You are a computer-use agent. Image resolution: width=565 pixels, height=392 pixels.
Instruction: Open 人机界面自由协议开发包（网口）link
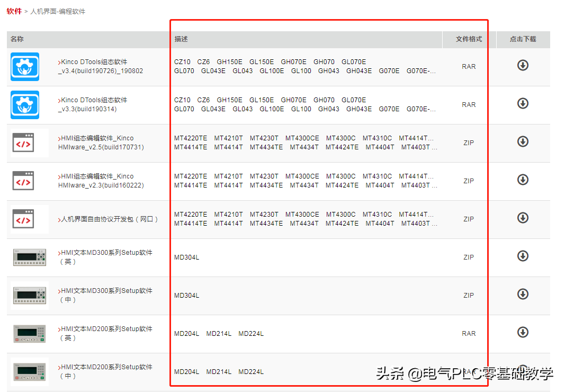pyautogui.click(x=109, y=219)
